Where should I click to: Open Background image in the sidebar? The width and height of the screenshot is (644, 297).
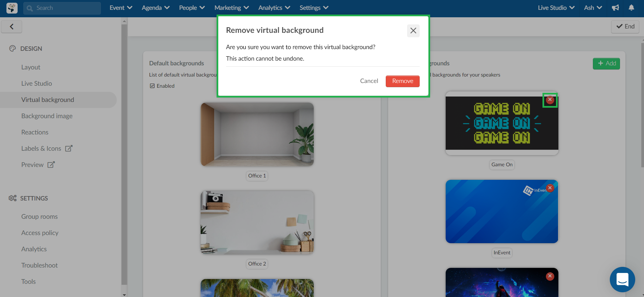click(47, 116)
